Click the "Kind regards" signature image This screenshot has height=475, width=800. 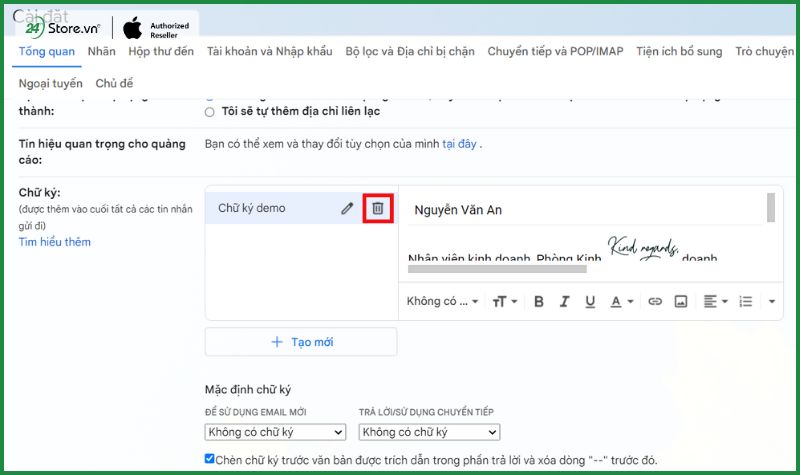tap(643, 247)
